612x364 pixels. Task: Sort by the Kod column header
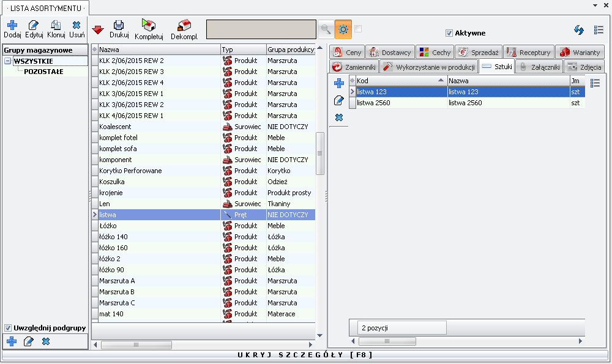click(x=398, y=80)
